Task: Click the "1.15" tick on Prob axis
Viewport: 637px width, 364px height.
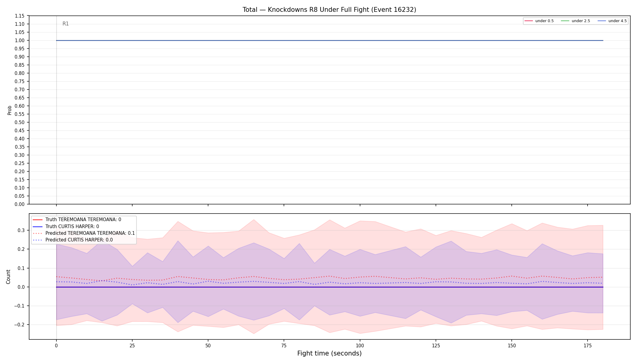Action: pyautogui.click(x=20, y=16)
